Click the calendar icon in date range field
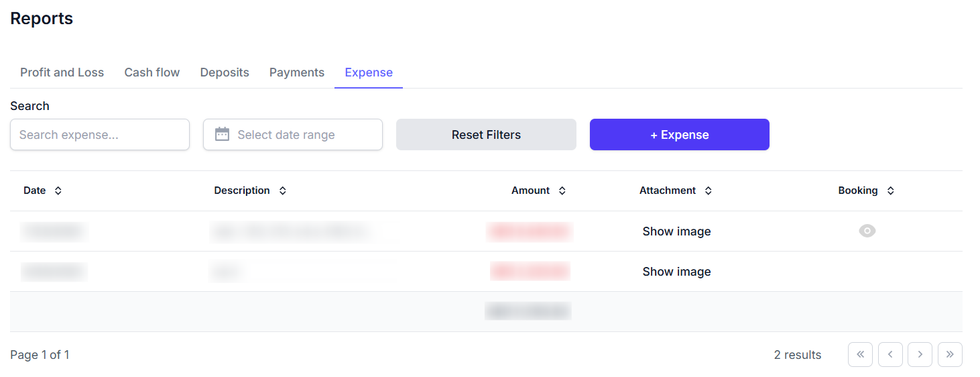Image resolution: width=980 pixels, height=377 pixels. pos(222,135)
